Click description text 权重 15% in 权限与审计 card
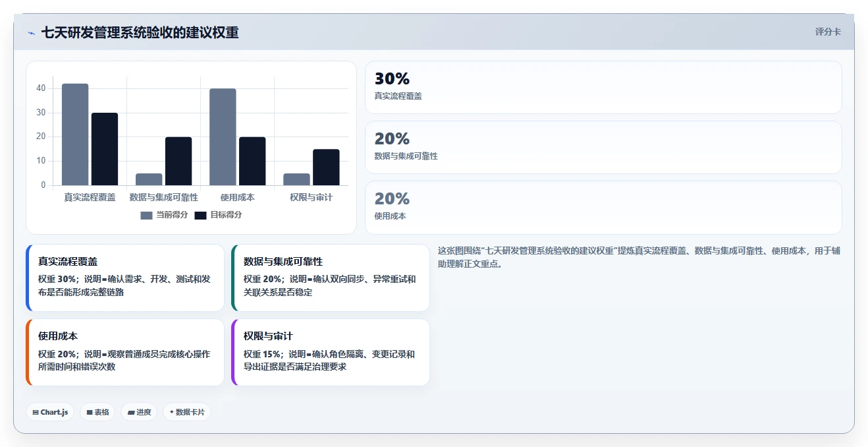 click(x=263, y=354)
